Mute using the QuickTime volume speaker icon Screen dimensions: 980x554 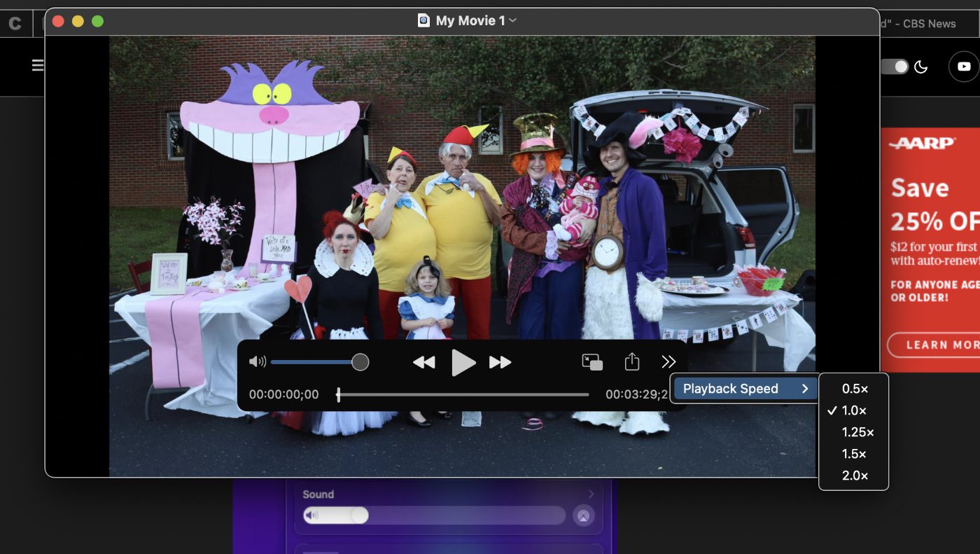point(257,362)
